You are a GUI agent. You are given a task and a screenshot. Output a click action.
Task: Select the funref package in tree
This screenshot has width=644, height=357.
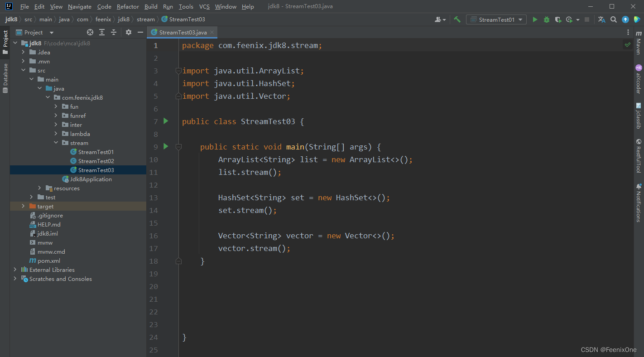pyautogui.click(x=78, y=116)
